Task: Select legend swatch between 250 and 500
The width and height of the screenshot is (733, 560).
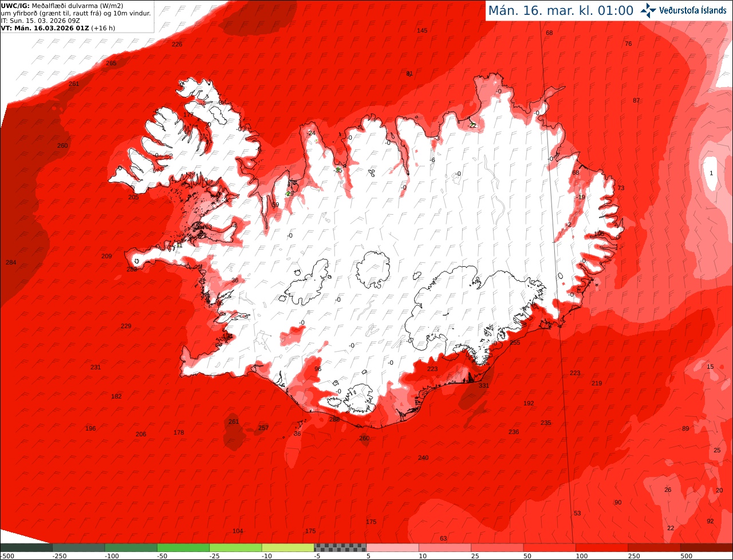Action: coord(655,547)
